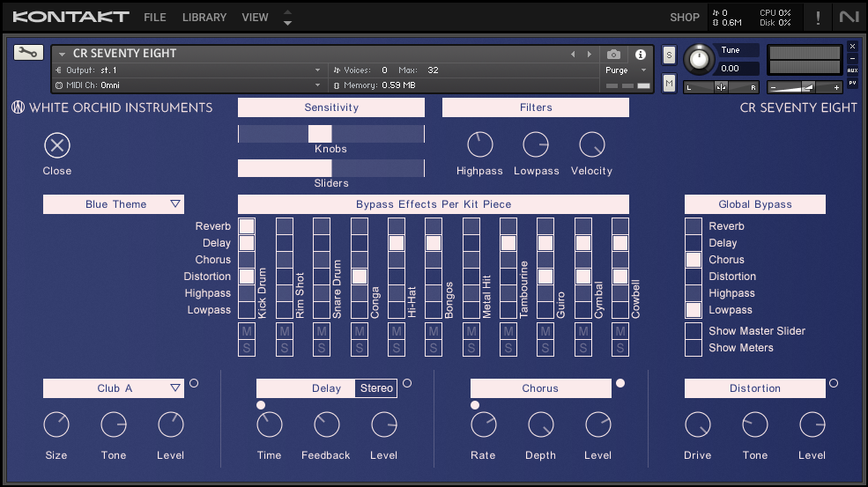Screen dimensions: 868x487
Task: Toggle Global Bypass Chorus checkbox
Action: (694, 260)
